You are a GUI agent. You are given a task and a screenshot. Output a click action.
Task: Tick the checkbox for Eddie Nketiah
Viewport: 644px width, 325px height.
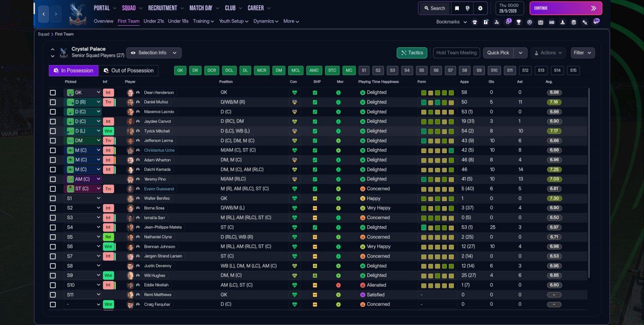click(53, 285)
